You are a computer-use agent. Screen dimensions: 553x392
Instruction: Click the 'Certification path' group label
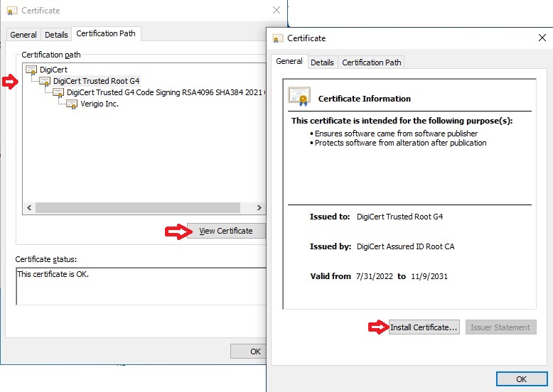point(51,55)
